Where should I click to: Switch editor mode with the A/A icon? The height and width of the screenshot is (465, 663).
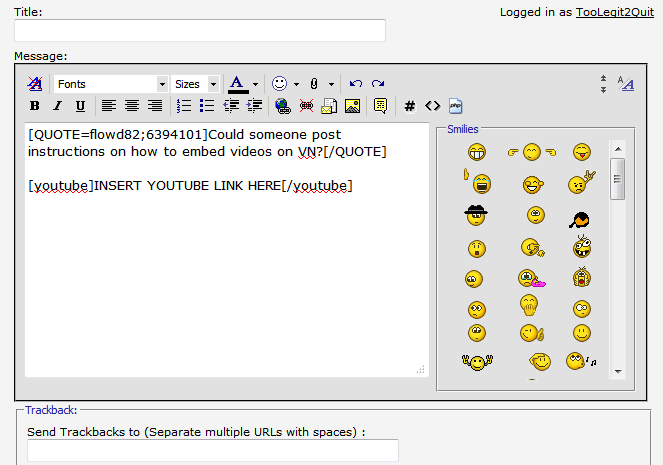pyautogui.click(x=626, y=84)
